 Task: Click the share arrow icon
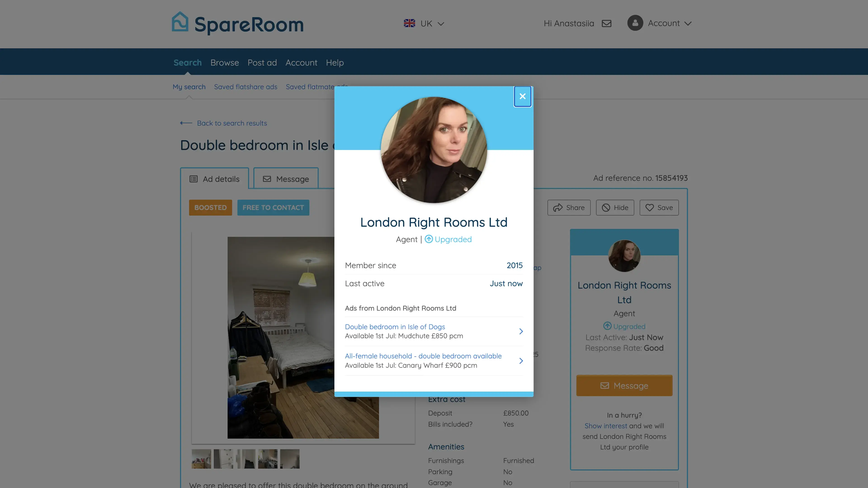pyautogui.click(x=558, y=207)
